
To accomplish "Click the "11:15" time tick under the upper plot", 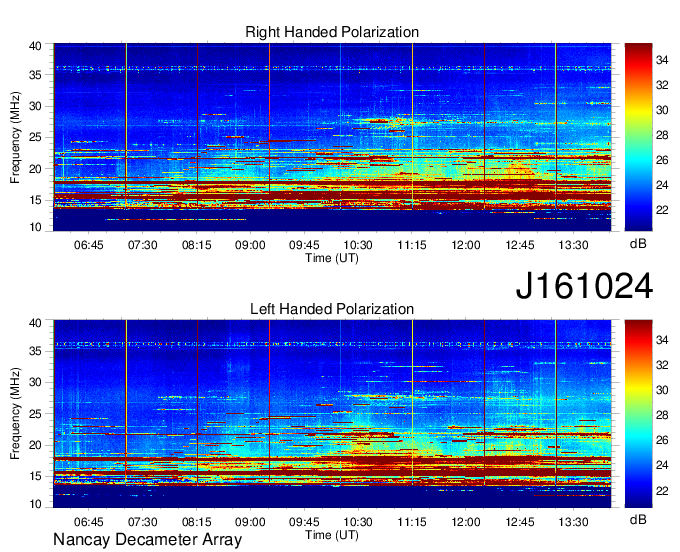I will (x=412, y=245).
